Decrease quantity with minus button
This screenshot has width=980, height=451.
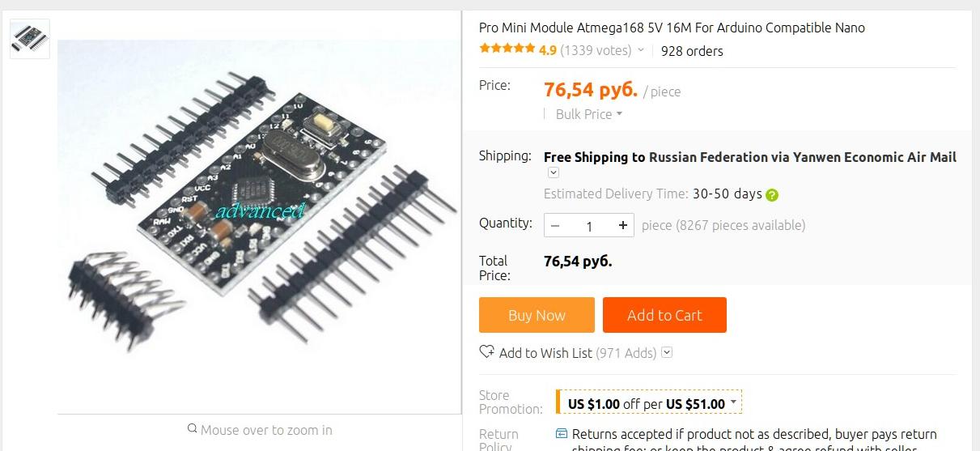[x=556, y=226]
